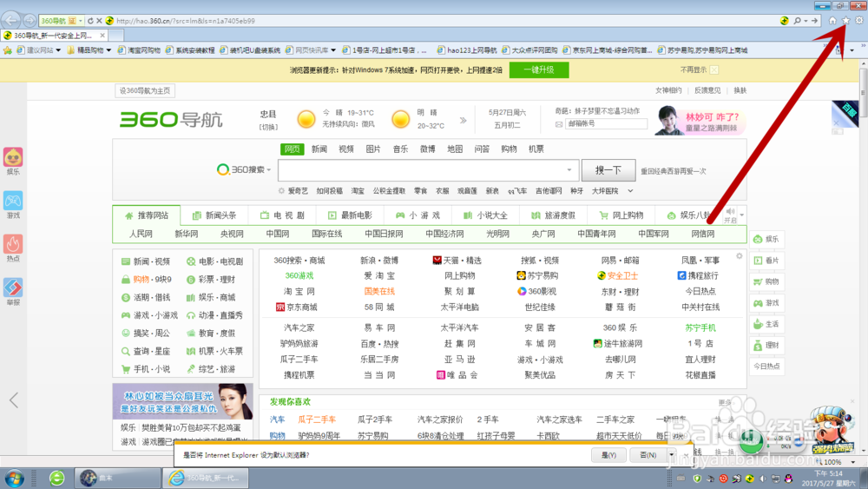Open the 精品购物 favorites folder dropdown
Screen dimensions: 868x489
pyautogui.click(x=108, y=50)
